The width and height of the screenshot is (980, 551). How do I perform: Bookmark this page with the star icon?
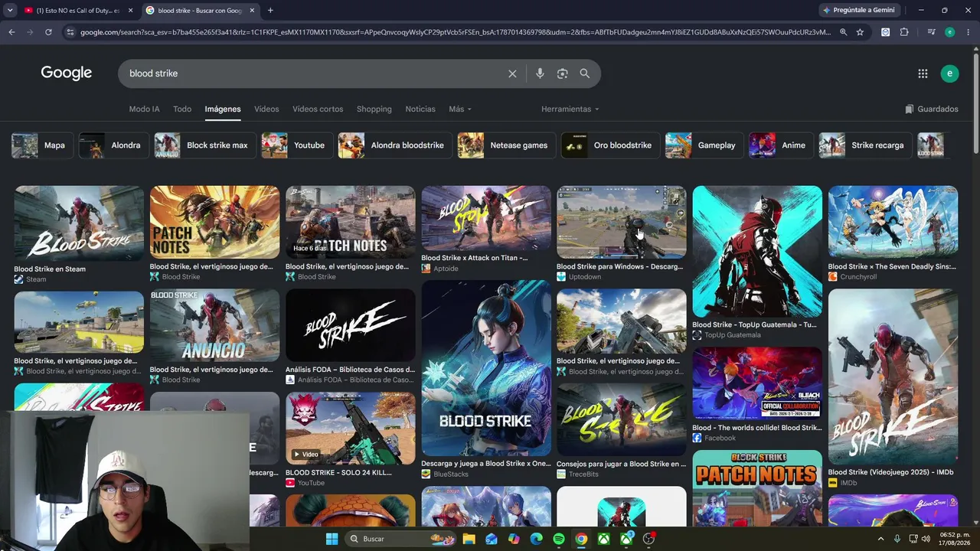point(860,32)
